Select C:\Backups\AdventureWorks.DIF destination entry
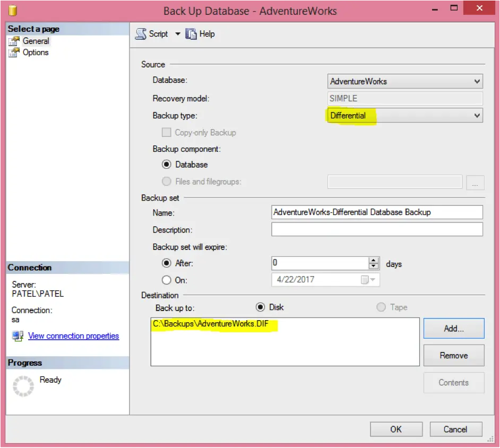The image size is (500, 448). 211,324
